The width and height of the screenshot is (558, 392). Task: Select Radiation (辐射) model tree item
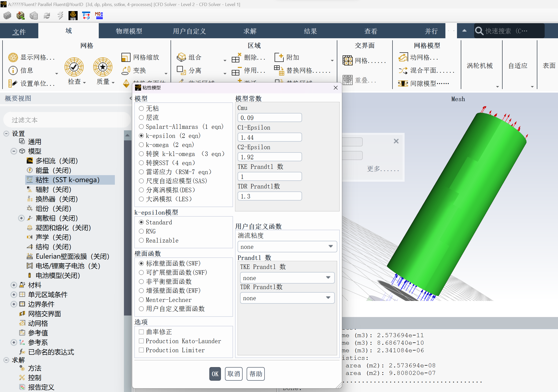coord(54,189)
